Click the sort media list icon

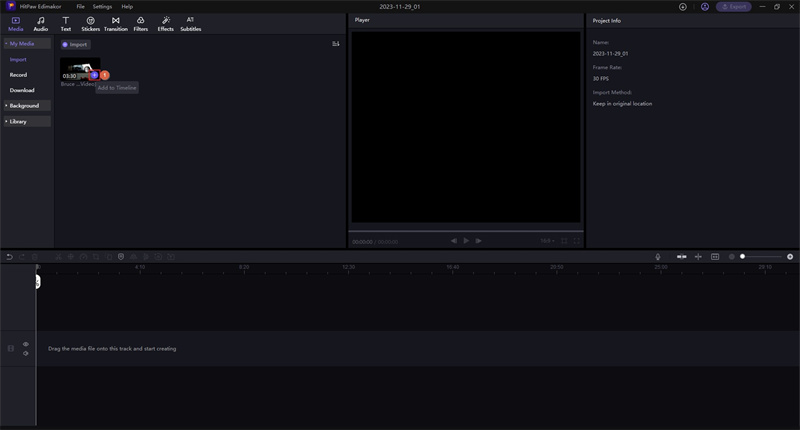click(x=336, y=44)
